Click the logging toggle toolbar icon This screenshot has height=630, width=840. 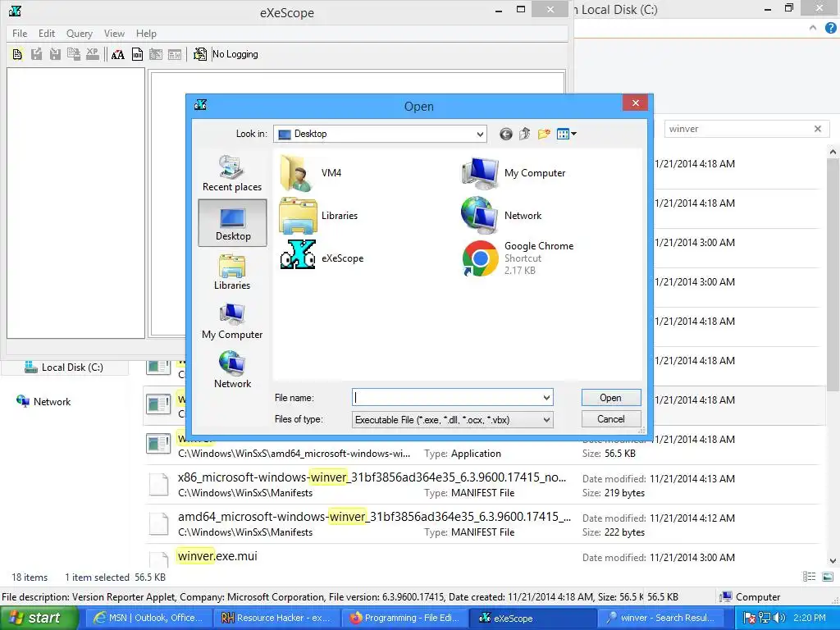tap(200, 54)
